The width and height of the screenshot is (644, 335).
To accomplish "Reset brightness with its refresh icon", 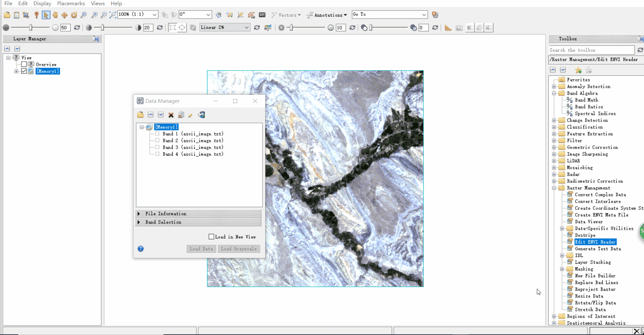I will [x=77, y=28].
